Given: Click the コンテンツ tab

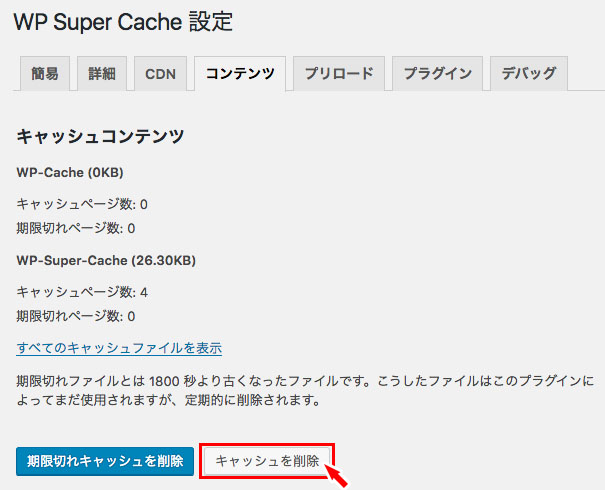Looking at the screenshot, I should (240, 74).
